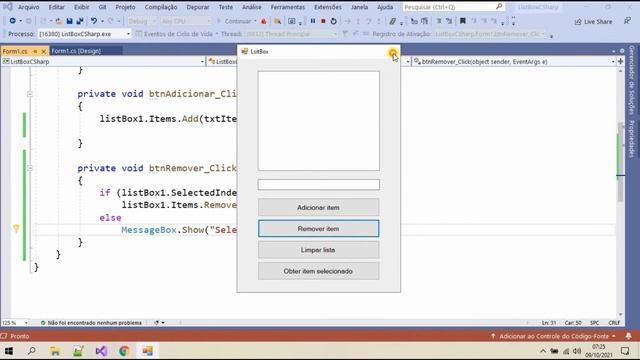
Task: Click the Save All icon
Action: click(x=80, y=21)
